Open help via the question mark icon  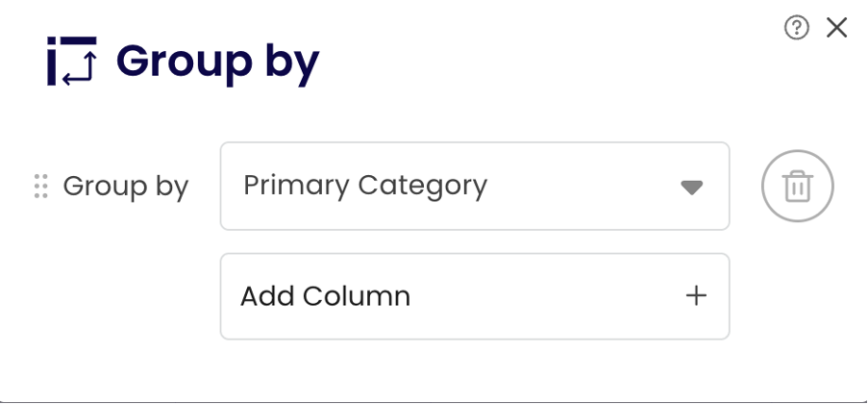[x=797, y=28]
